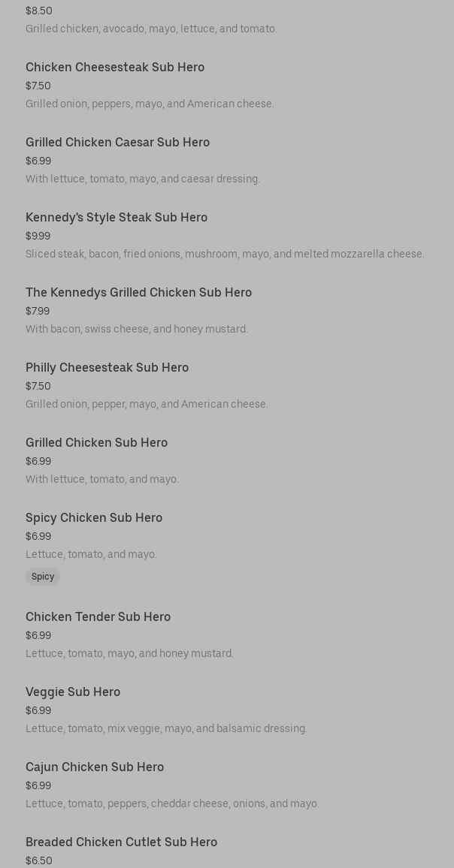The image size is (454, 868).
Task: Click Kennedy's steak sub ingredients description
Action: [x=225, y=255]
